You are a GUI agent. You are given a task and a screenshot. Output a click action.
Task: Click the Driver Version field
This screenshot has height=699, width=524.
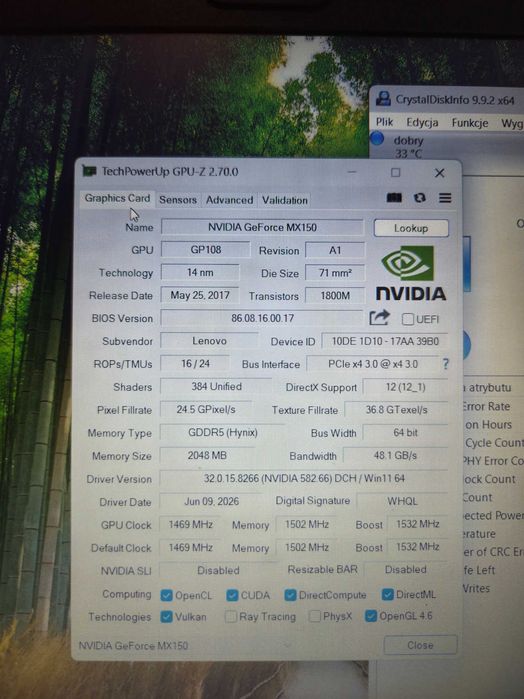(304, 478)
